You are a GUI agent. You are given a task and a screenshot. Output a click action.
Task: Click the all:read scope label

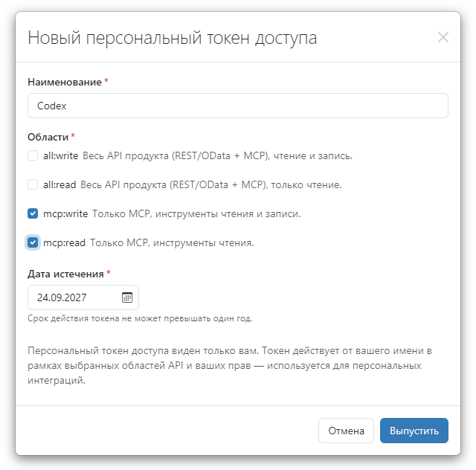[59, 184]
